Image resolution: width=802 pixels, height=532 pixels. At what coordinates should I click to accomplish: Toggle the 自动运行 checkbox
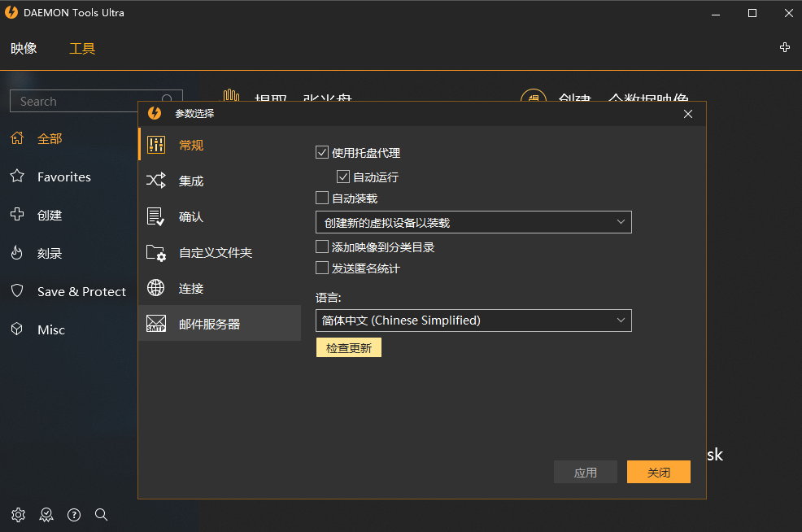tap(343, 177)
